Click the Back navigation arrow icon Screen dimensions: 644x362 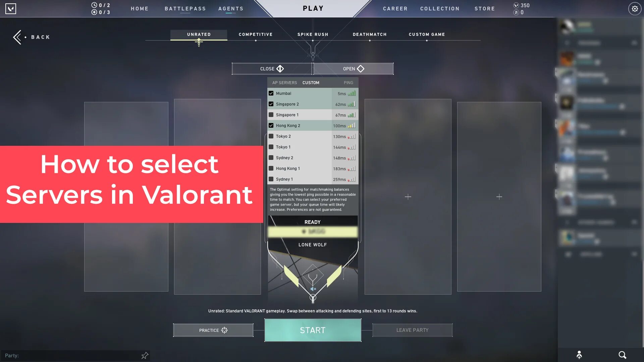tap(17, 37)
